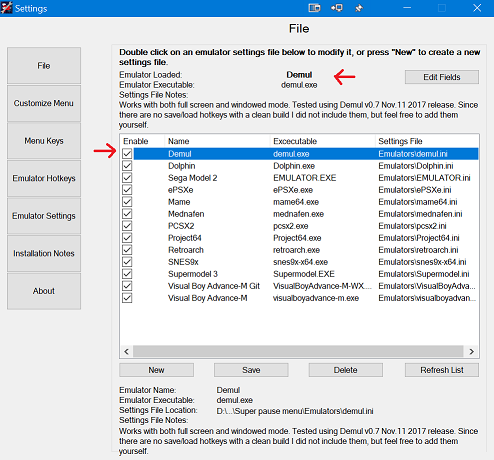Go to Emulator Hotkeys section

coord(44,178)
